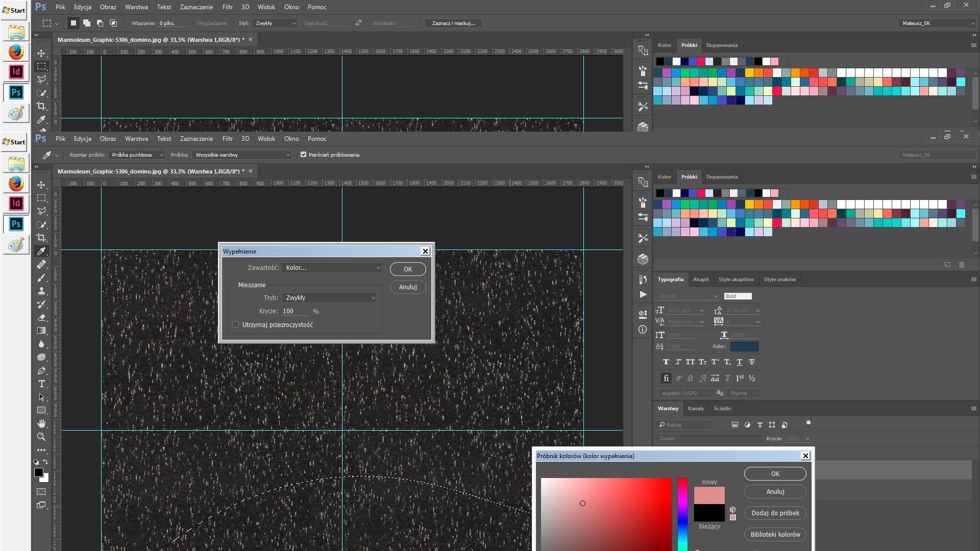The image size is (980, 551).
Task: Click Anuluj in the Wypełnienie dialog
Action: [407, 287]
